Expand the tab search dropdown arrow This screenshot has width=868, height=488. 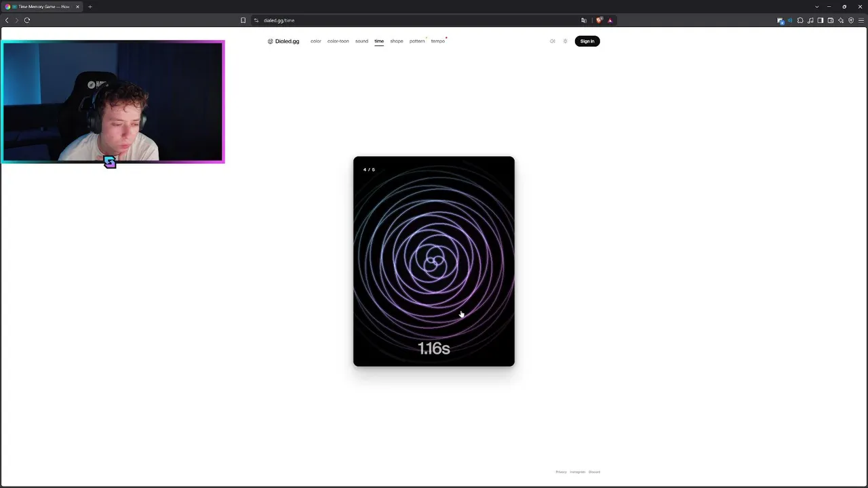click(x=816, y=7)
